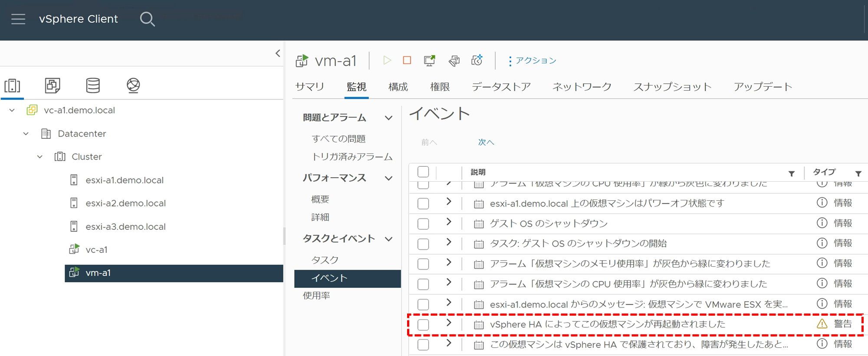Toggle the select-all events header checkbox
This screenshot has width=868, height=356.
coord(423,172)
